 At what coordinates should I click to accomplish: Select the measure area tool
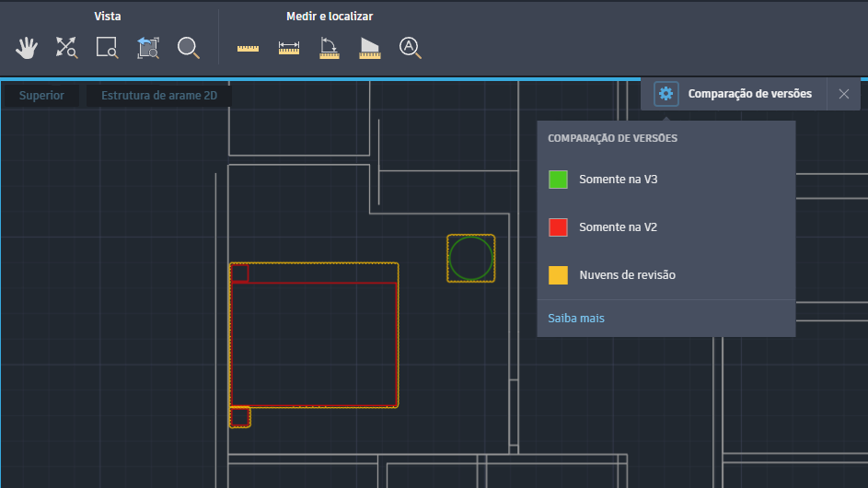click(x=370, y=48)
